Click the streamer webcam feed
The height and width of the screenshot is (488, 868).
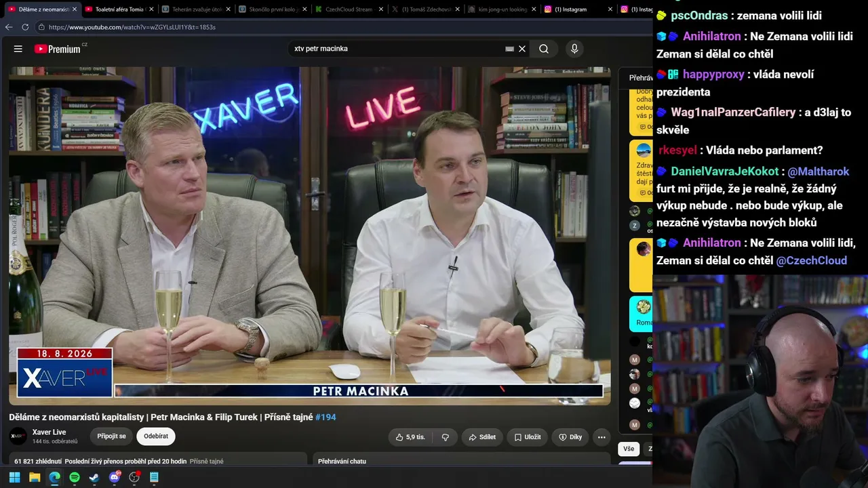click(x=760, y=382)
